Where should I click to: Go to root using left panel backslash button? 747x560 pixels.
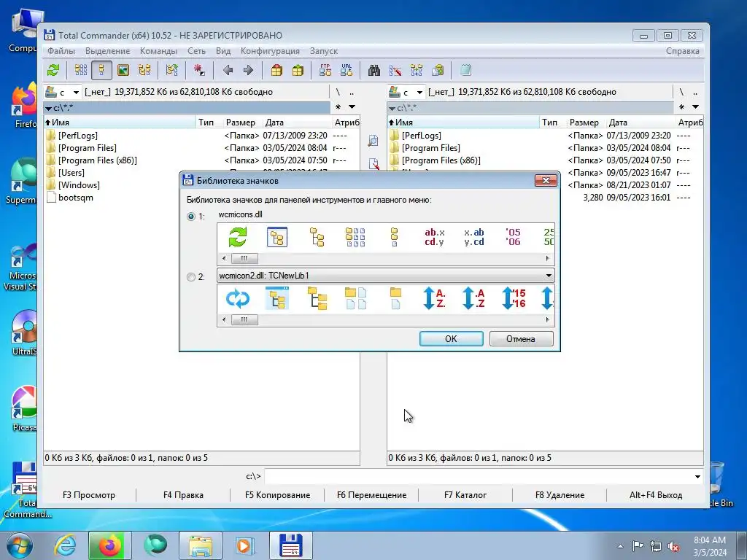338,93
